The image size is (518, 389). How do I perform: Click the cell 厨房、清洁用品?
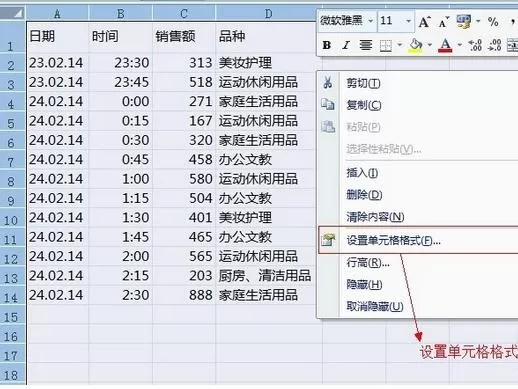click(x=266, y=276)
